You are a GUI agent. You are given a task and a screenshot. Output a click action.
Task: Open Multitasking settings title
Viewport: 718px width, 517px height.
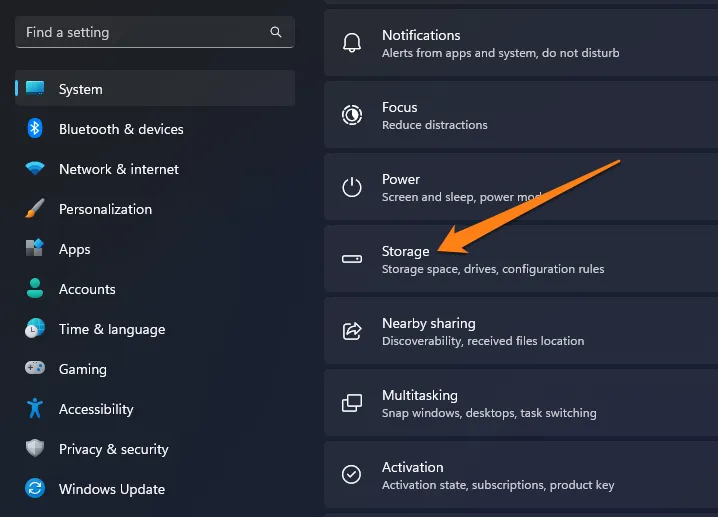click(420, 395)
